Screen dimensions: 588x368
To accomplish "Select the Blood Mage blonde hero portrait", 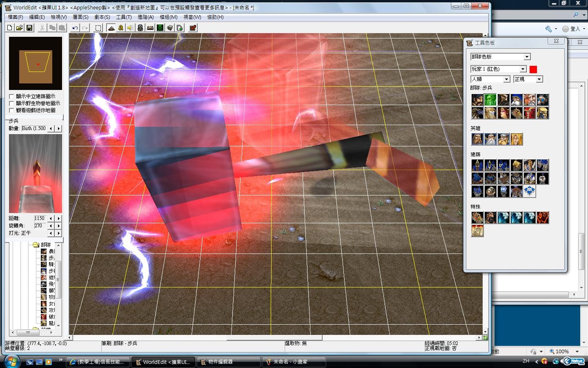I will [517, 139].
